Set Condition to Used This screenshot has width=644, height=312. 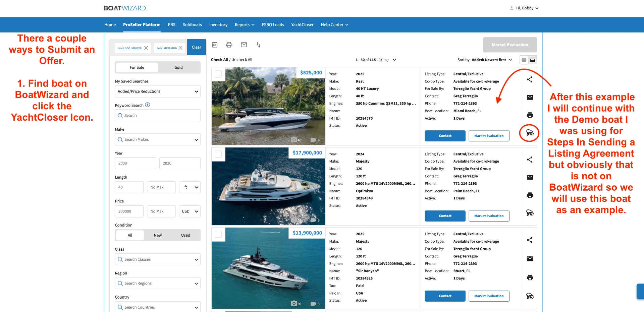[x=185, y=235]
